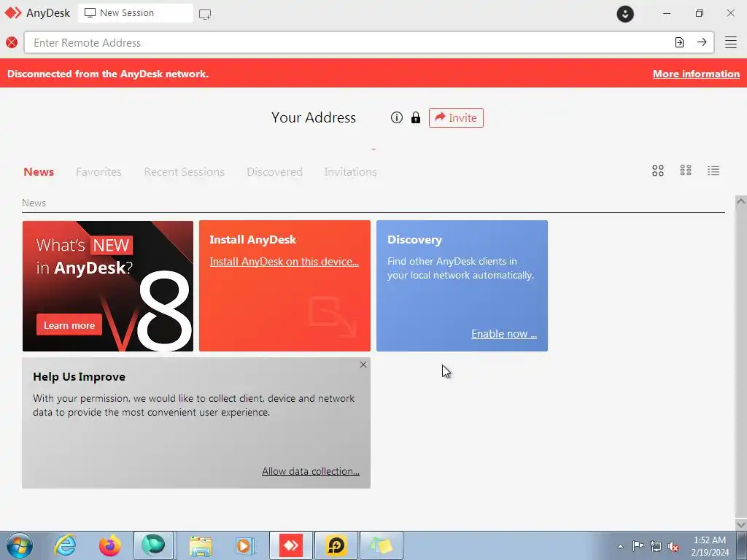Switch to the Recent Sessions tab
747x560 pixels.
(185, 172)
